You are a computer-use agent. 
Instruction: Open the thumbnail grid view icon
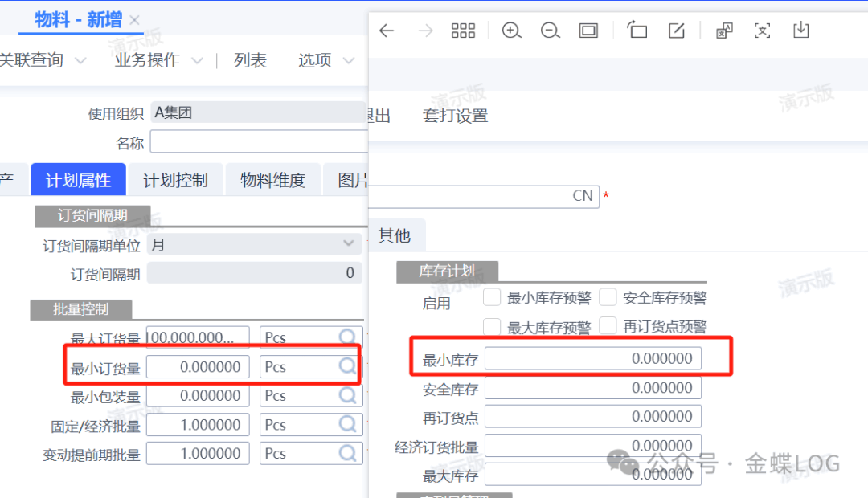464,31
